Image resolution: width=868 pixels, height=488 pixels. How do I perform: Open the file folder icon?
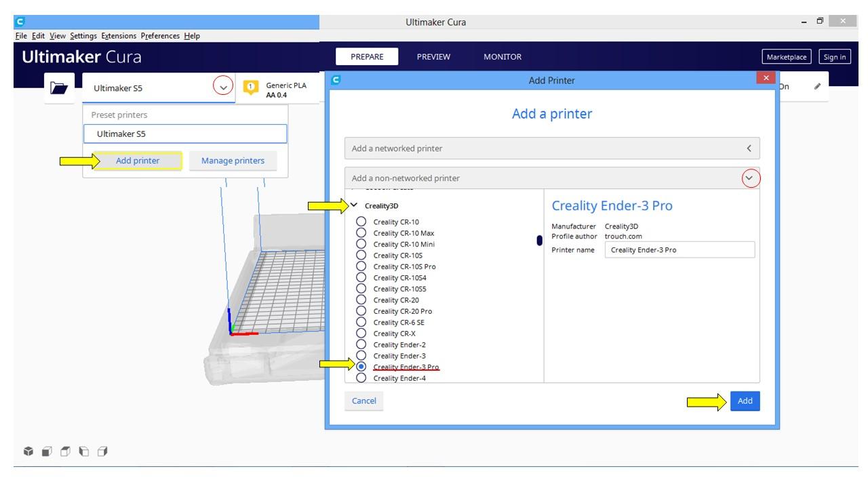point(59,88)
